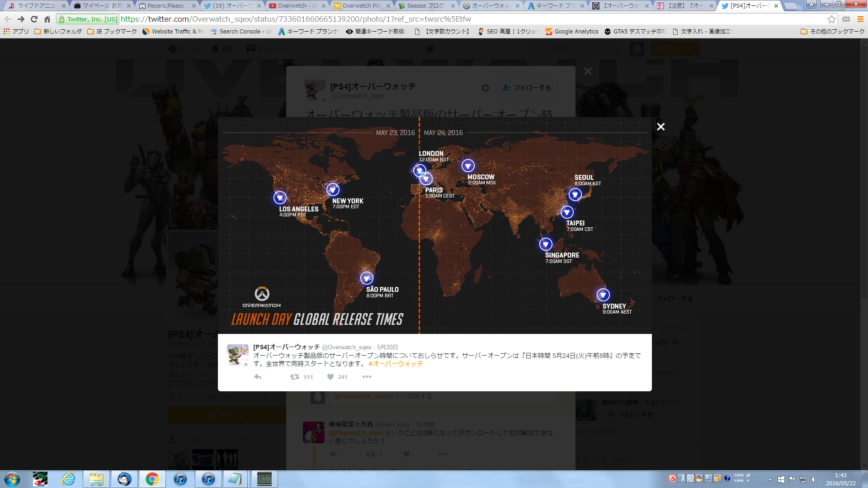Expand the 新しいフォルダ bookmark folder
This screenshot has height=488, width=868.
58,31
